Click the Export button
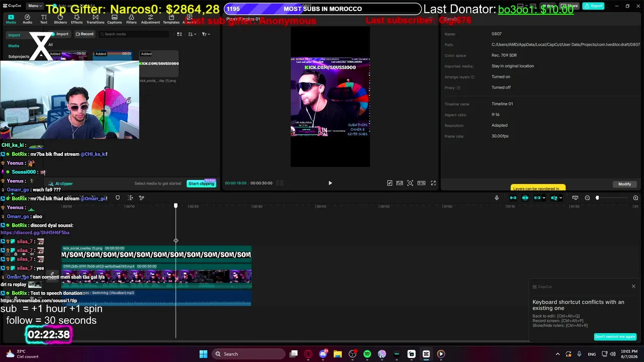 tap(594, 6)
